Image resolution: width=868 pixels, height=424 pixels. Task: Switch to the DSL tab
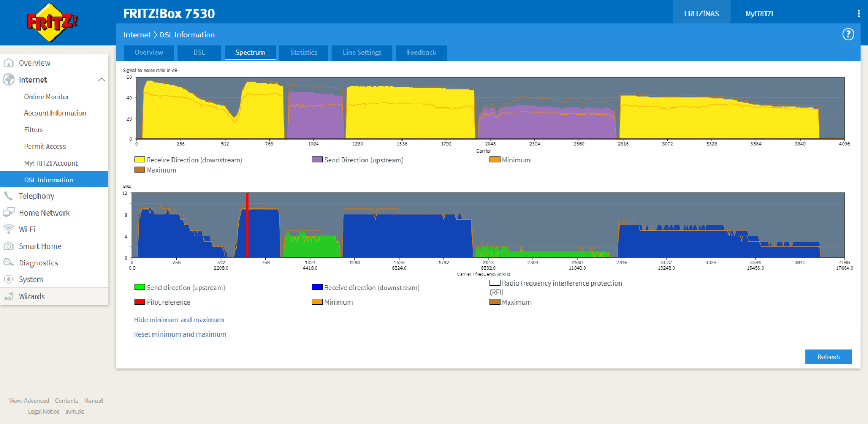(199, 53)
